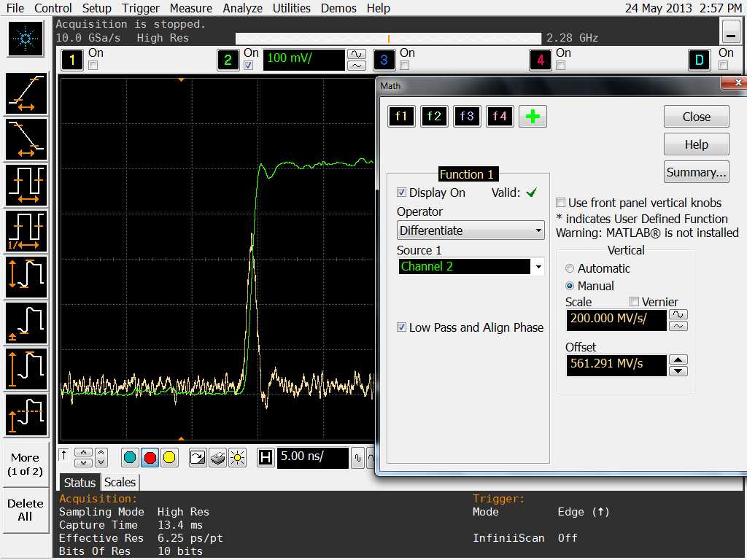Image resolution: width=747 pixels, height=560 pixels.
Task: Uncheck Display On for Function 1
Action: [x=402, y=192]
